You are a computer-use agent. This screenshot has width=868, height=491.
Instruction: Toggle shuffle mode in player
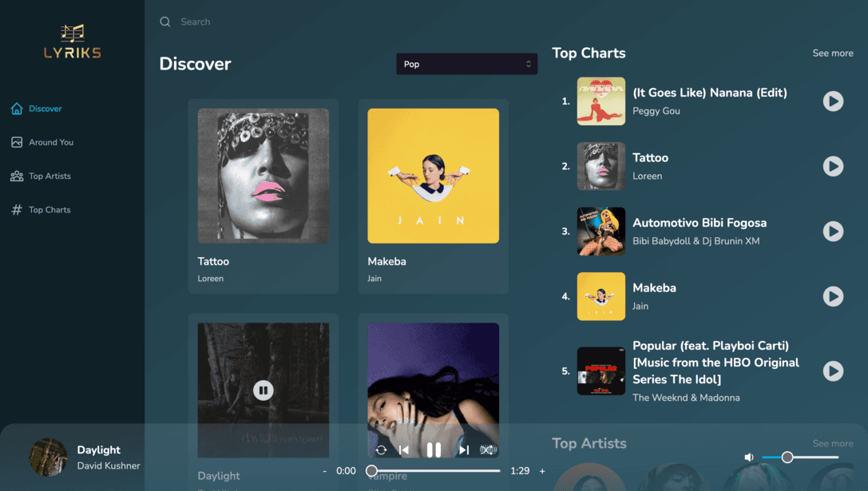(487, 450)
